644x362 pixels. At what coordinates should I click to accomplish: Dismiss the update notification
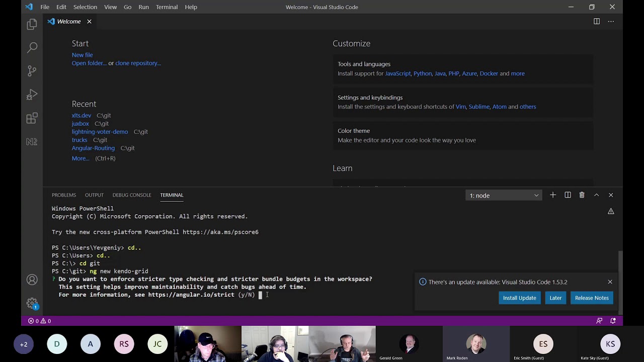click(x=610, y=282)
